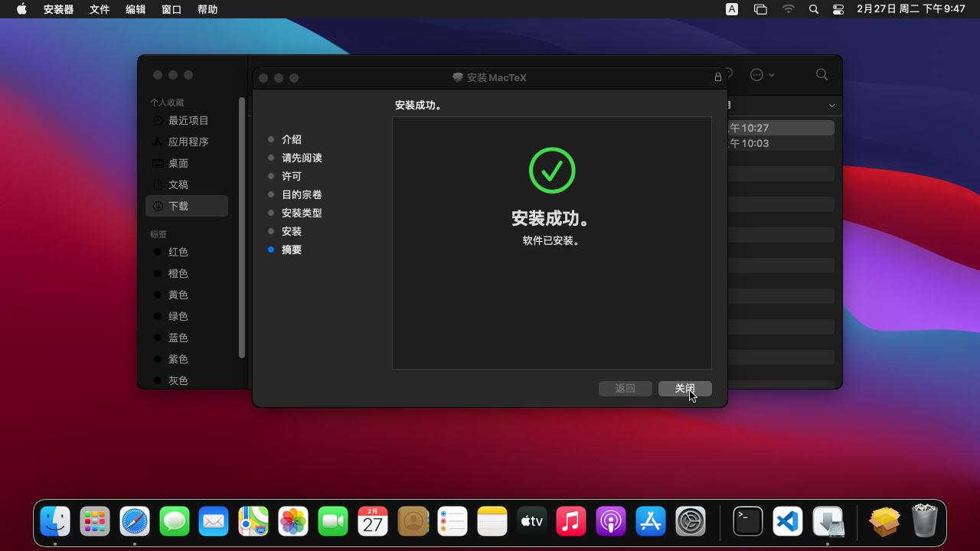Open Photos from the Dock
Image resolution: width=980 pixels, height=551 pixels.
[x=293, y=522]
